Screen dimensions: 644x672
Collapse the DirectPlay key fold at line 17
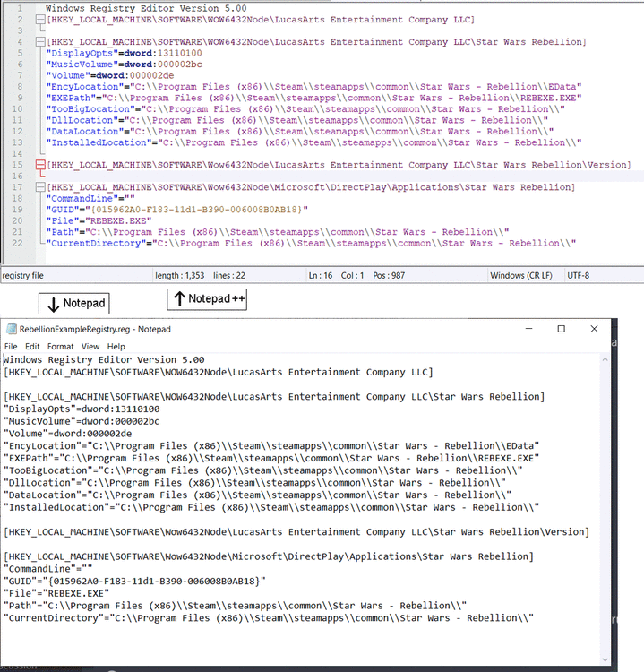(38, 187)
